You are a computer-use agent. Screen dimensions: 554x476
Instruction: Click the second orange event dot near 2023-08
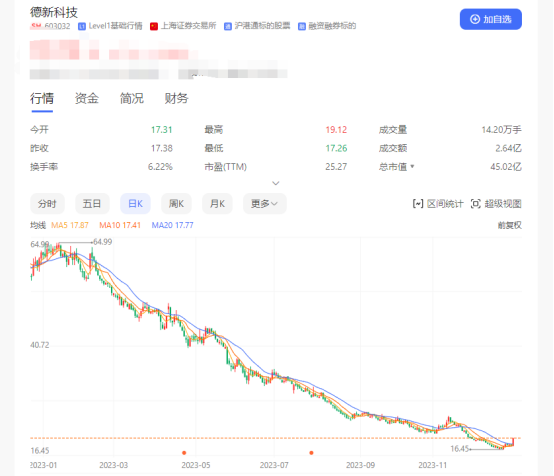click(x=311, y=453)
